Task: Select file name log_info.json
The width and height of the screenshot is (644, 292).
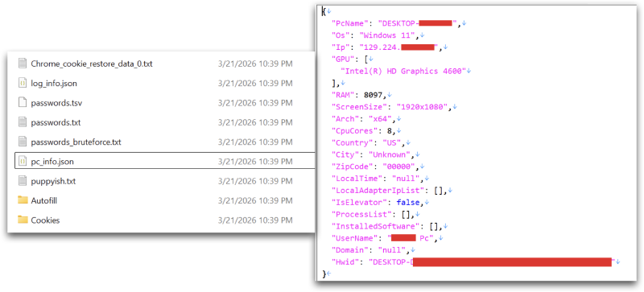Action: 54,84
